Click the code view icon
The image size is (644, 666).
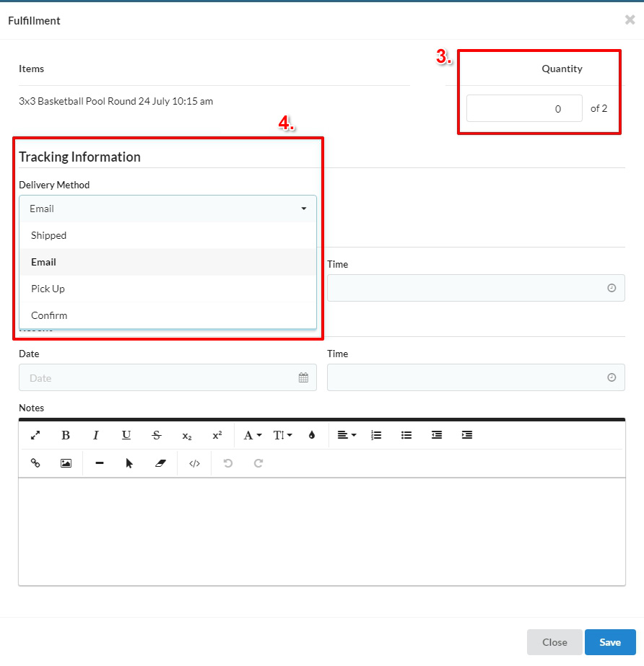tap(194, 463)
